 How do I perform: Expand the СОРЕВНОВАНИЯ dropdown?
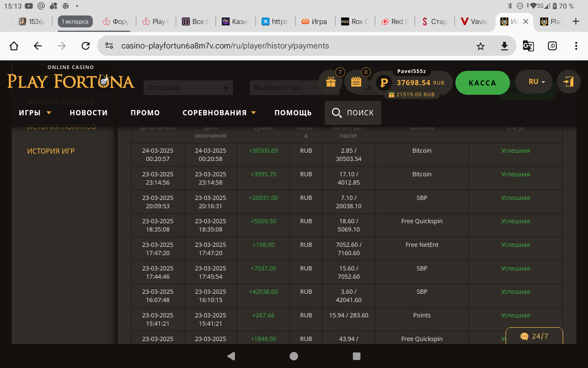coord(219,113)
